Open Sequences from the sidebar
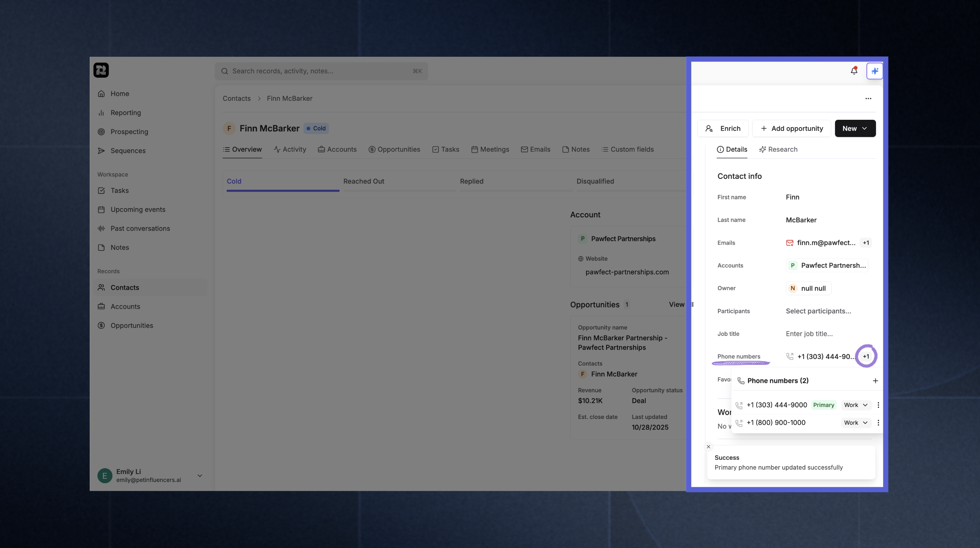Screen dimensions: 980x548 click(x=127, y=150)
